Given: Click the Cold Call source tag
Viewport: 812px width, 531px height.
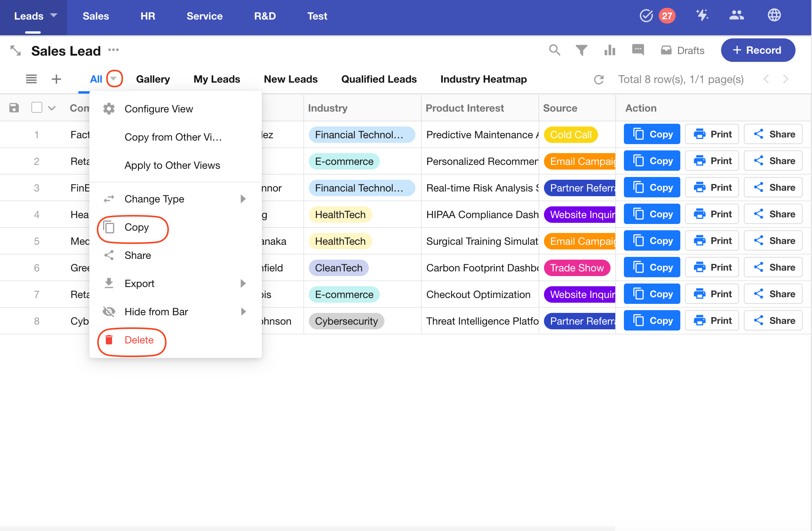Looking at the screenshot, I should point(571,135).
